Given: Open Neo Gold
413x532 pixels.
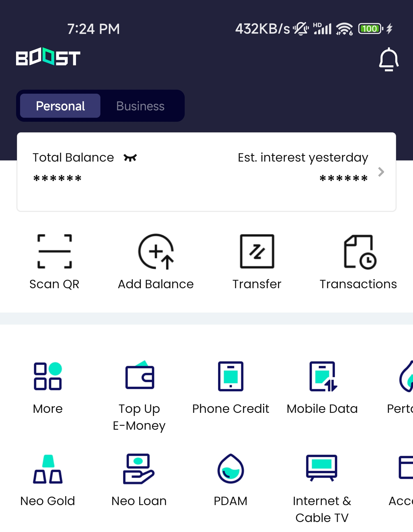Looking at the screenshot, I should pos(48,469).
